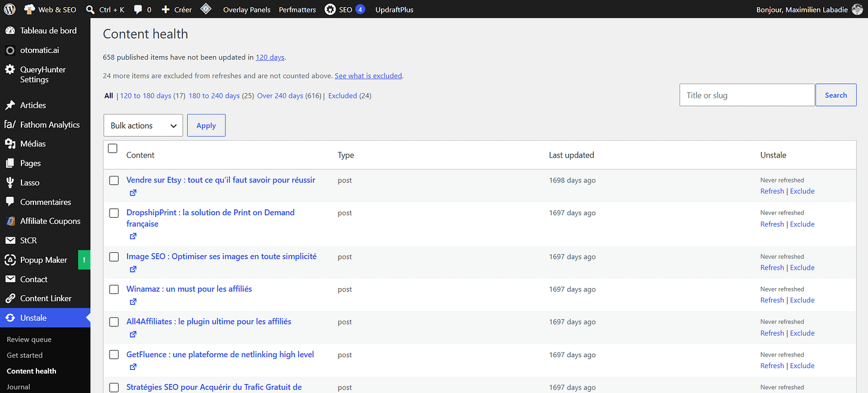The height and width of the screenshot is (393, 868).
Task: Open Review queue submenu item
Action: (x=29, y=339)
